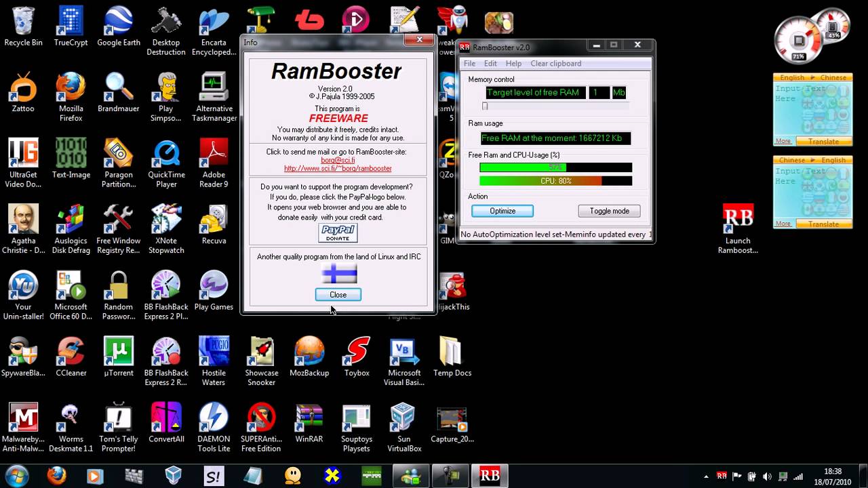The width and height of the screenshot is (868, 488).
Task: Open the Help menu in RamBooster
Action: tap(513, 63)
